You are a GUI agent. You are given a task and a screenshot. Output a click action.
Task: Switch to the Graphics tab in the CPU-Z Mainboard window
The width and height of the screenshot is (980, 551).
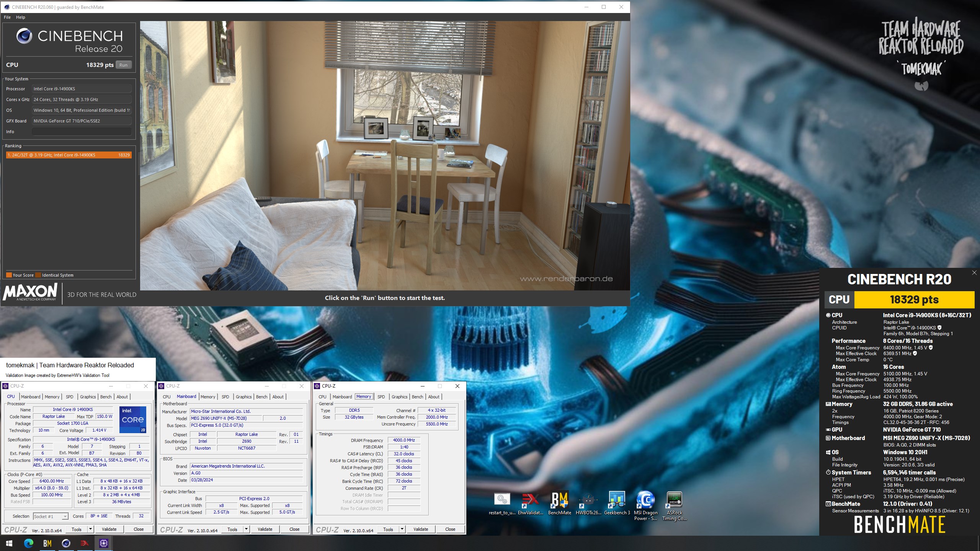click(x=243, y=397)
